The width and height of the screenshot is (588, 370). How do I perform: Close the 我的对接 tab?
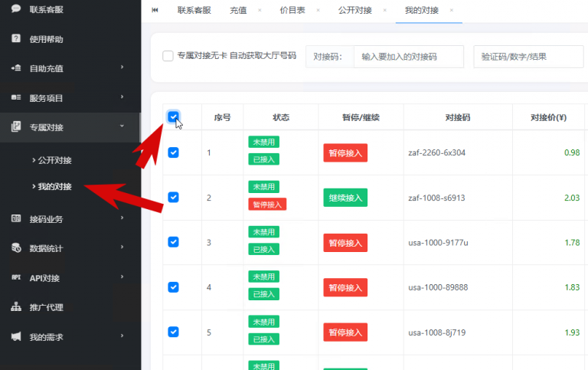tap(452, 10)
